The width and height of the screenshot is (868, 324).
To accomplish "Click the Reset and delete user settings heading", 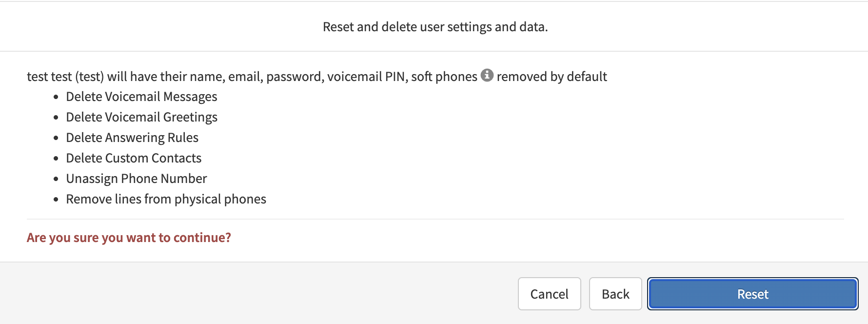I will [x=435, y=27].
